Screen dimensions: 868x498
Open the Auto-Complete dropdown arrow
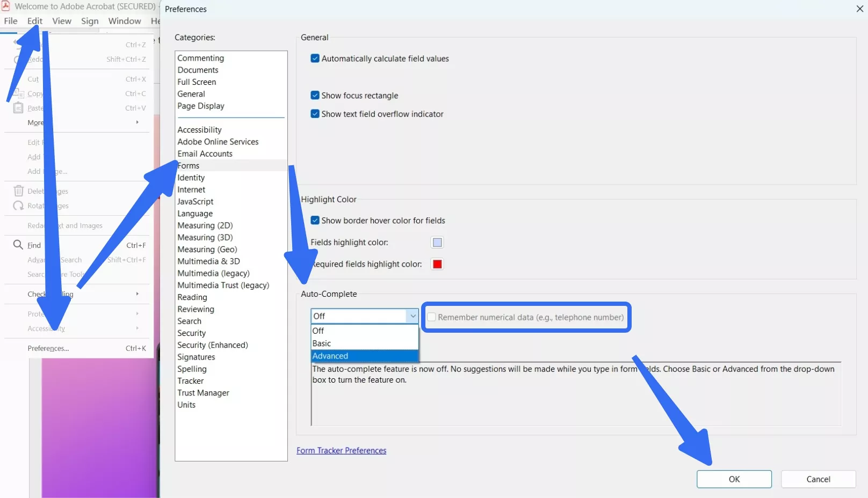coord(413,316)
